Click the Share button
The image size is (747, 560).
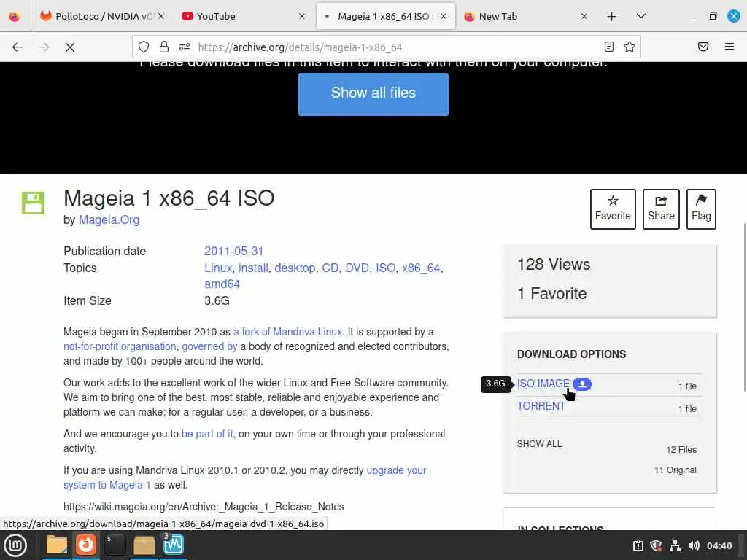click(x=661, y=209)
